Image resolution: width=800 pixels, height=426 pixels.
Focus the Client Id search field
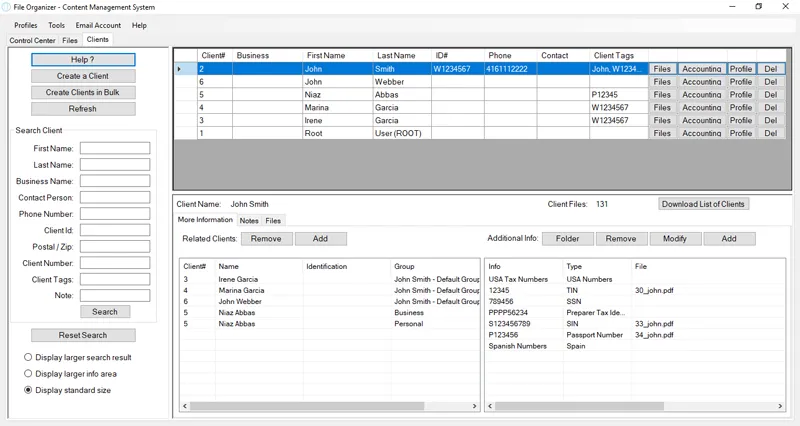click(115, 230)
